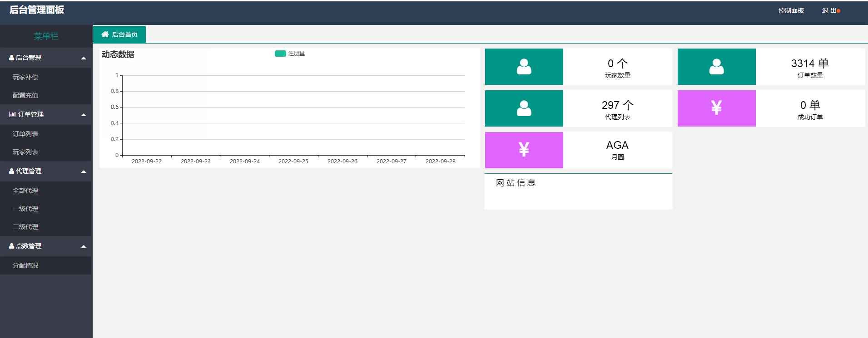This screenshot has width=868, height=338.
Task: Open 玩家列表 in the sidebar
Action: click(45, 152)
